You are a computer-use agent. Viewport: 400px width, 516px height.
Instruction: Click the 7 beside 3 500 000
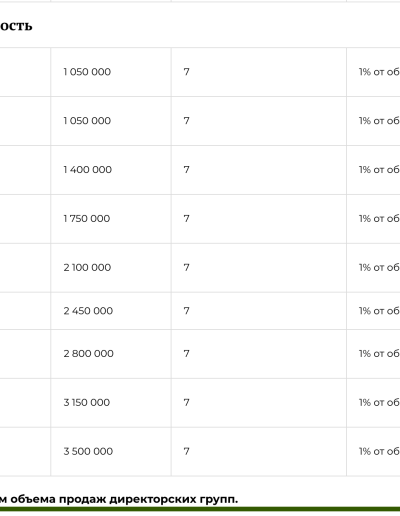(x=186, y=451)
